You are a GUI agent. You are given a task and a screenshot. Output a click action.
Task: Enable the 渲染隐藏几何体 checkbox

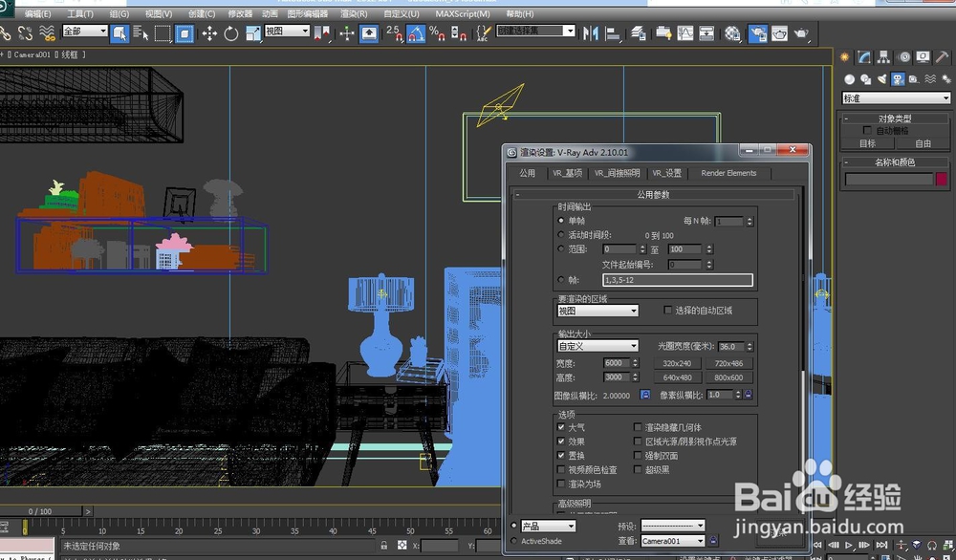637,426
